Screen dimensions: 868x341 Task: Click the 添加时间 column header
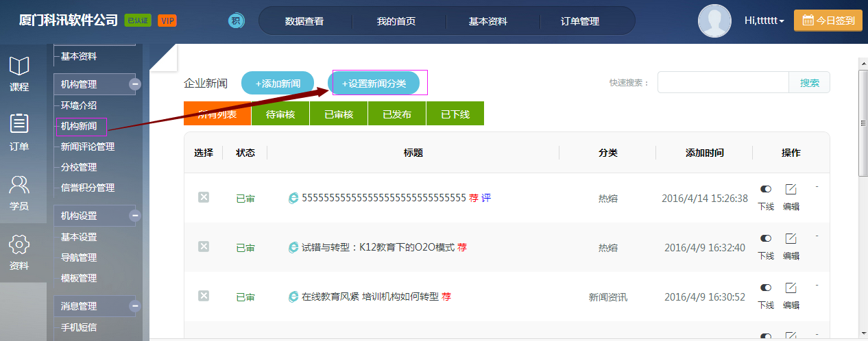705,153
